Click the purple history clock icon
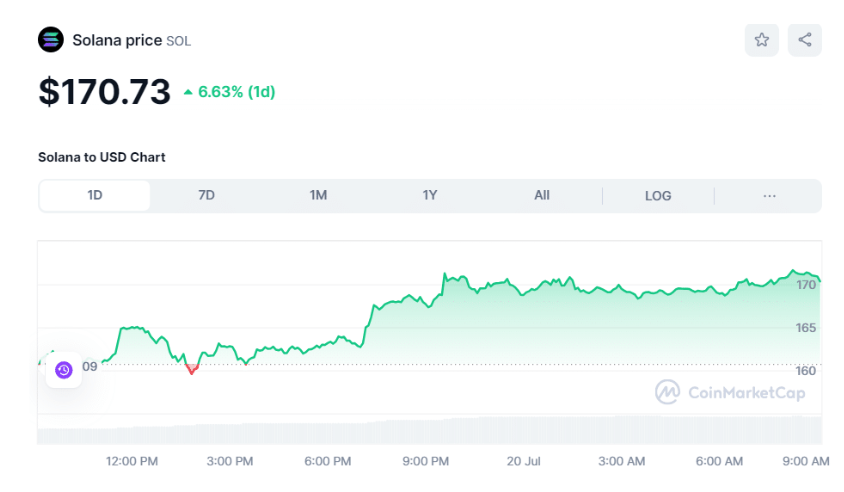Screen dimensions: 844x492 64,370
